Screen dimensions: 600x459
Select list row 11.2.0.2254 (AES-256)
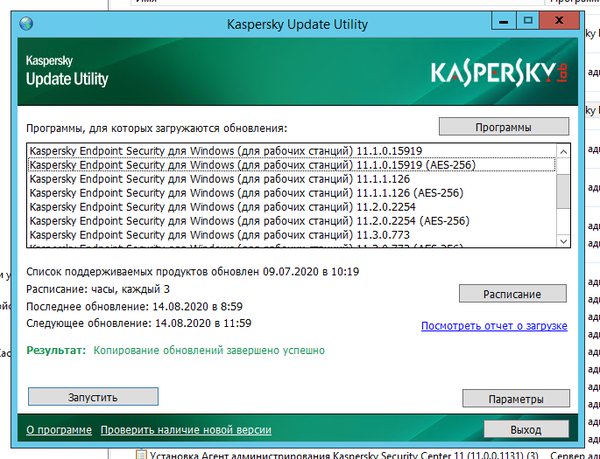(x=292, y=221)
